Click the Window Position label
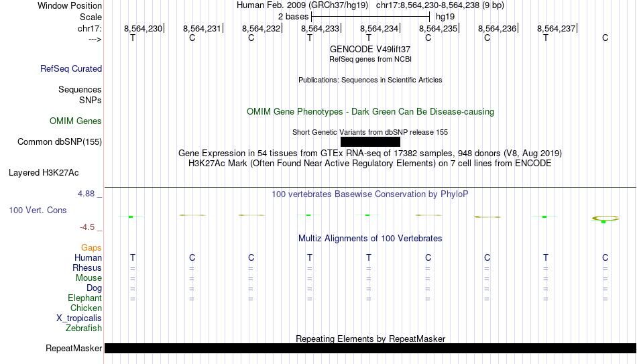 [70, 5]
